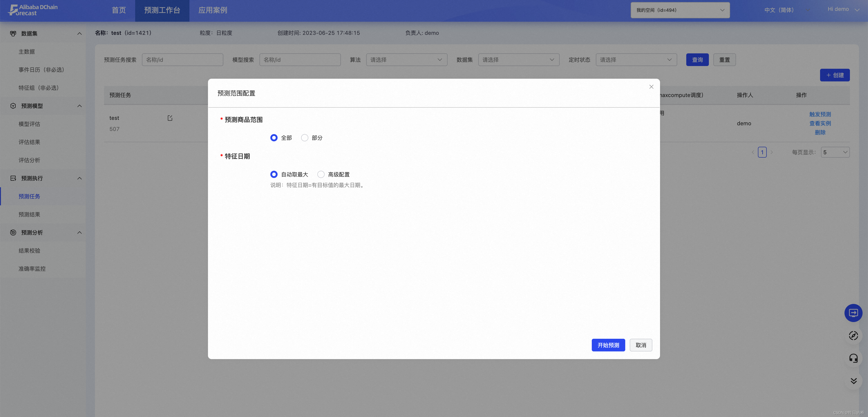Click the 预测模型 sidebar icon
The height and width of the screenshot is (417, 868).
pyautogui.click(x=13, y=106)
